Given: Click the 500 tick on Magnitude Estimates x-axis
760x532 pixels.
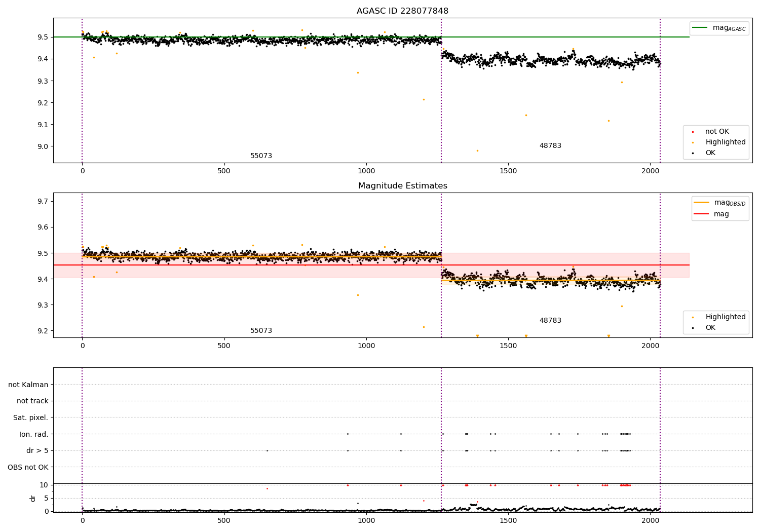Looking at the screenshot, I should coord(224,346).
